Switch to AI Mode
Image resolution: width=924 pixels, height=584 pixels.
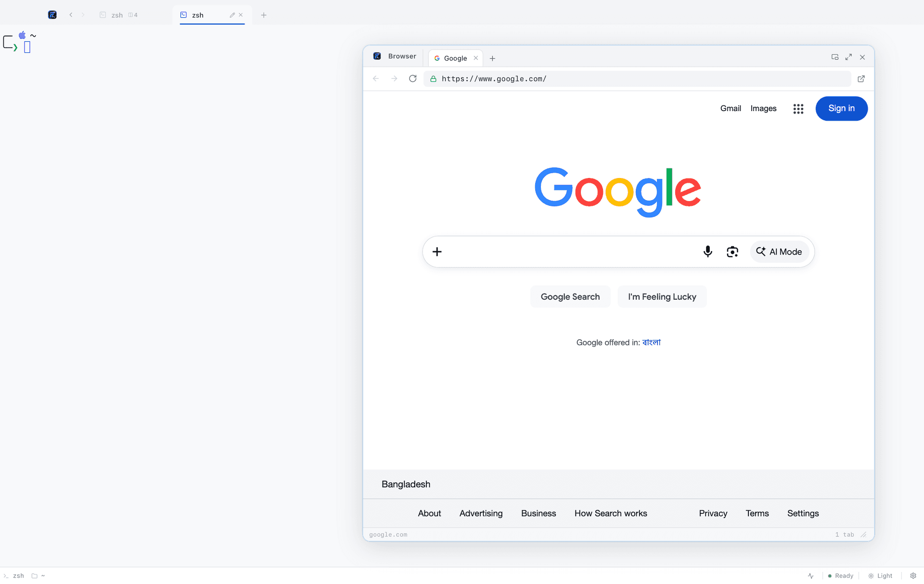pyautogui.click(x=780, y=252)
